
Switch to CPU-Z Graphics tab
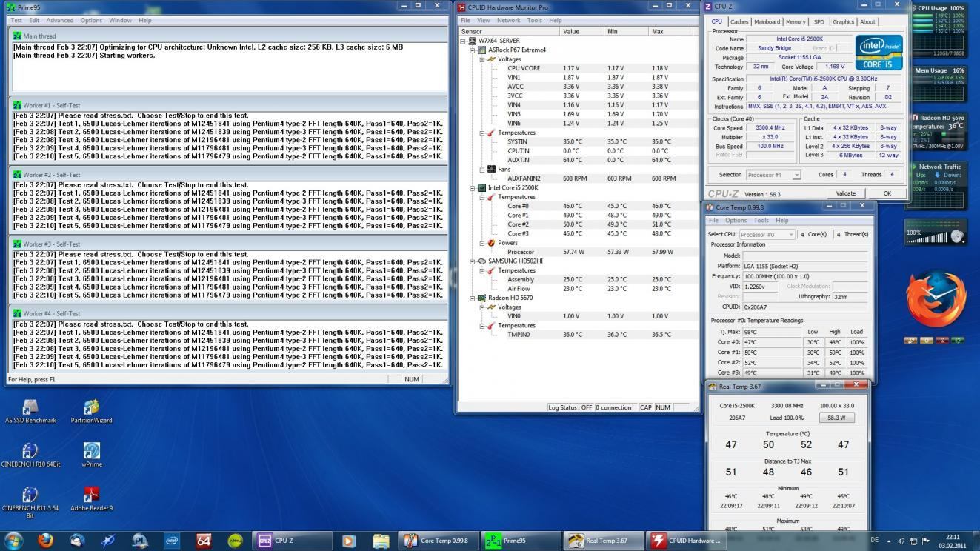point(843,21)
